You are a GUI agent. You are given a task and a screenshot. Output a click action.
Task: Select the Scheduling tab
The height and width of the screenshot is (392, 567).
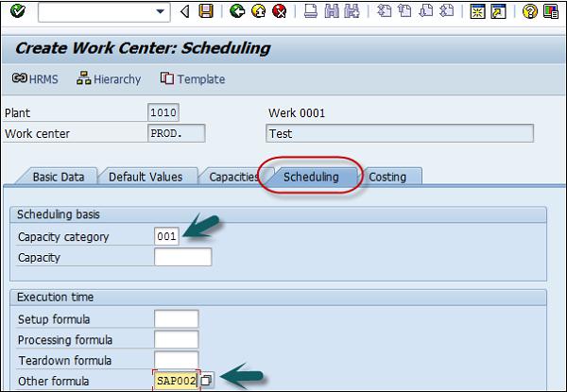(311, 177)
